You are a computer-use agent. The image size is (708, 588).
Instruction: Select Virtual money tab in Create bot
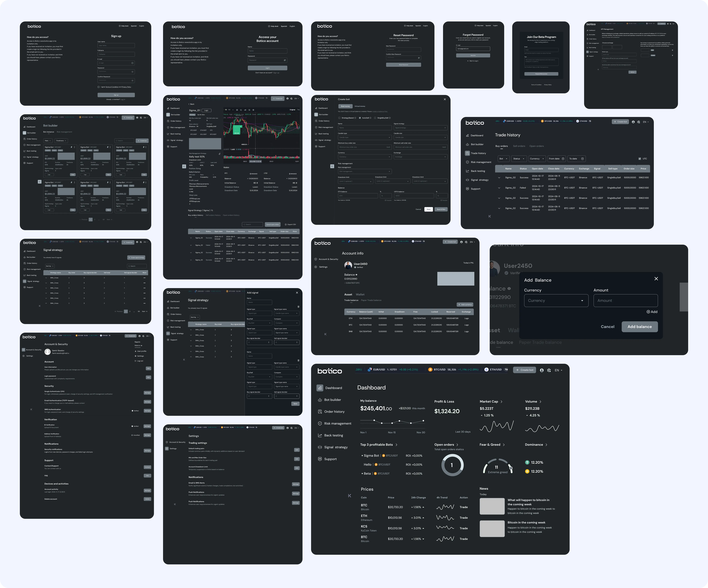click(360, 106)
